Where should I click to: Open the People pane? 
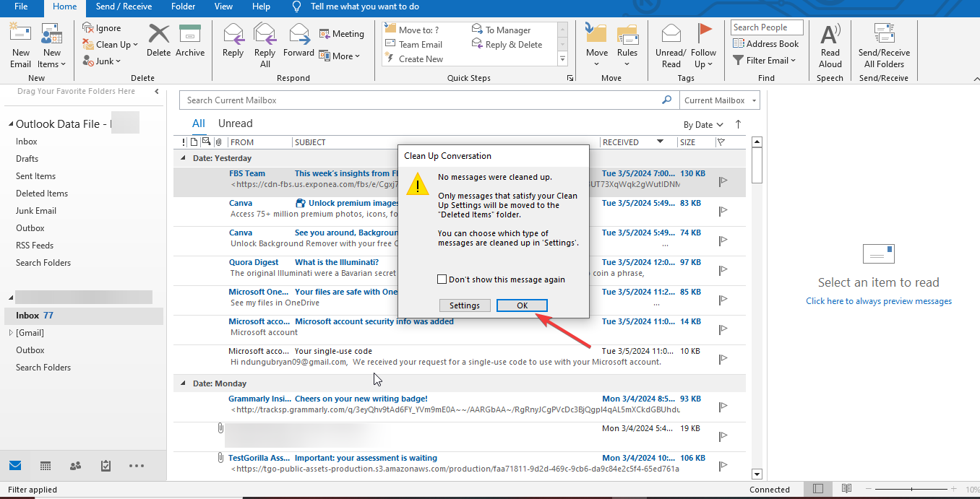[x=74, y=466]
